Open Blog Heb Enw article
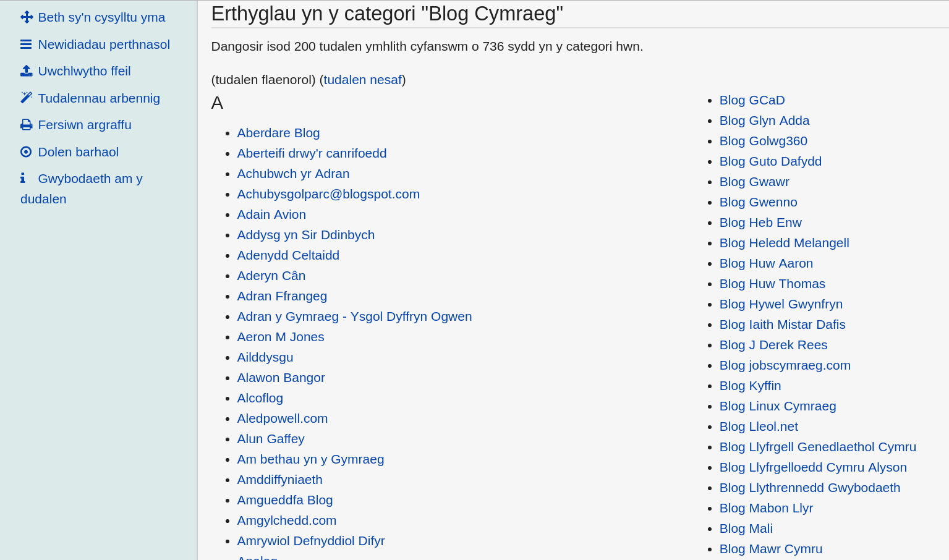This screenshot has width=949, height=560. (x=760, y=223)
